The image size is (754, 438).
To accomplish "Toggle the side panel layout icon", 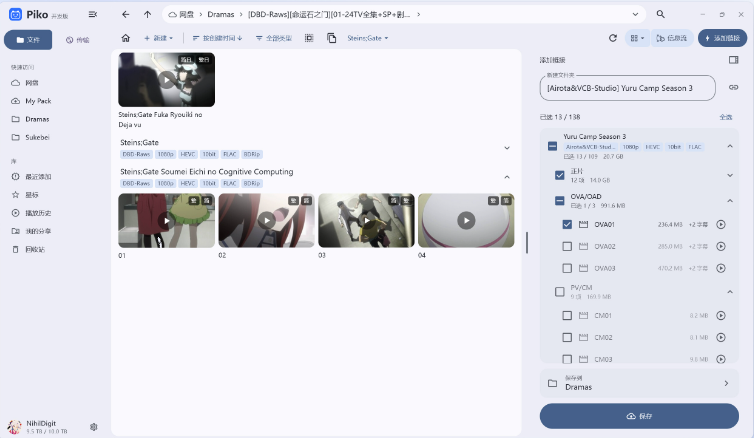I will 733,60.
